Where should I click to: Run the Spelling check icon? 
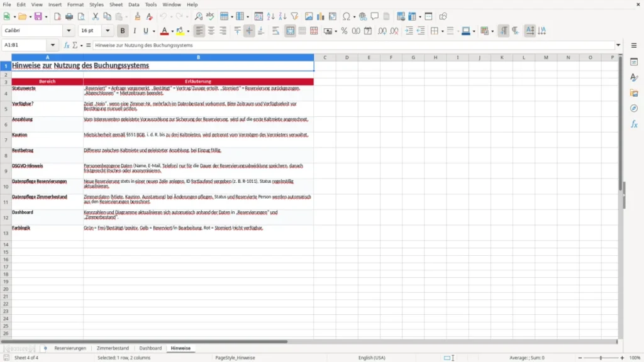tap(210, 16)
